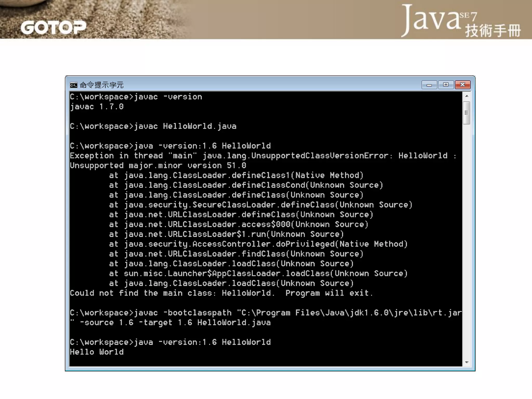Close the command prompt window

click(x=462, y=85)
